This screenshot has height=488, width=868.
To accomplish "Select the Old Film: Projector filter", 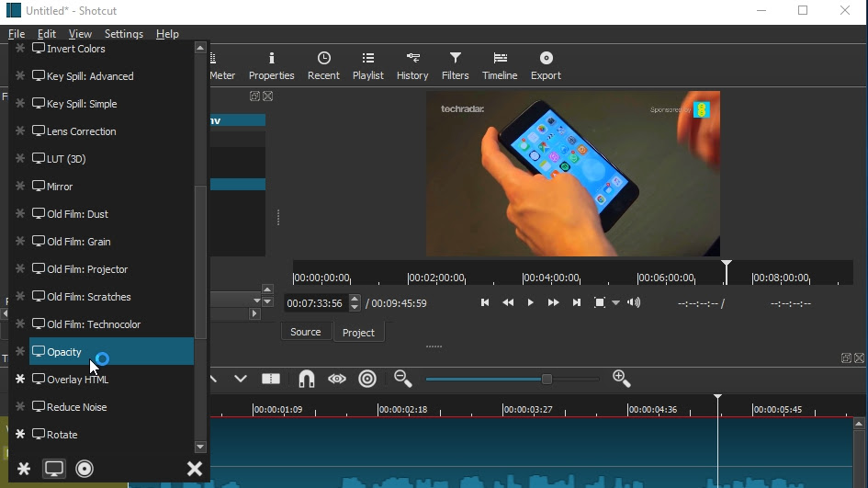I will click(x=111, y=269).
